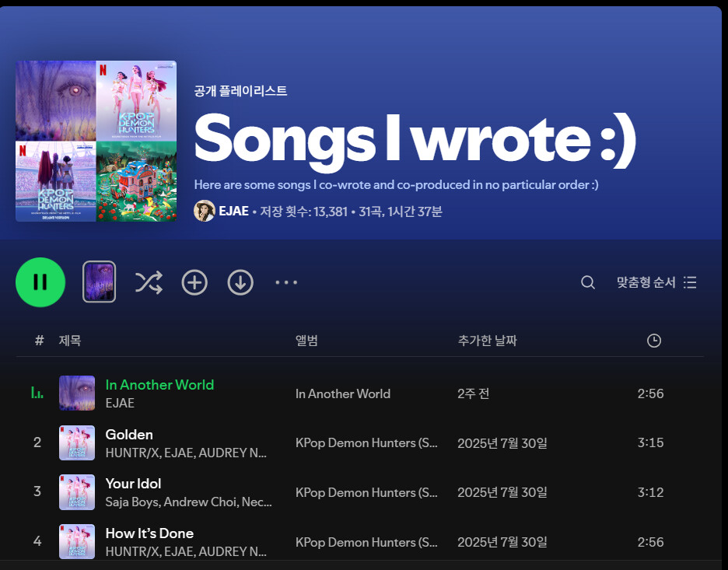Click track number 3 for Your Idol
The width and height of the screenshot is (728, 570).
37,491
